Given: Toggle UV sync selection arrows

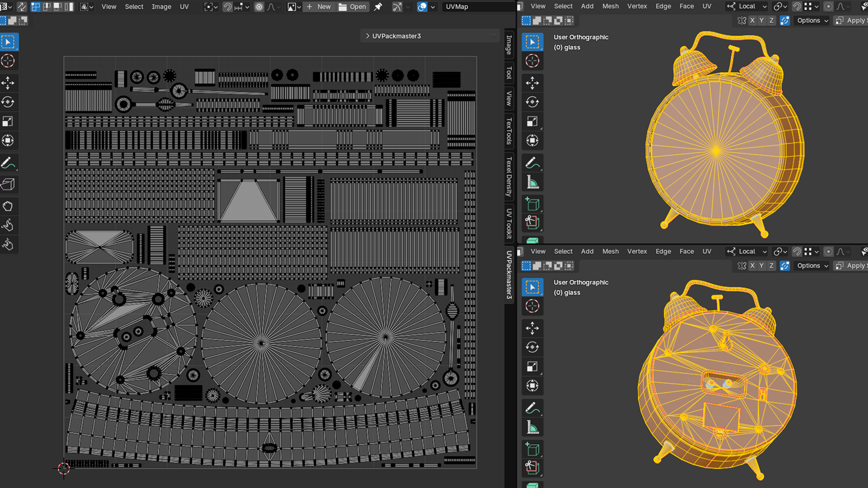Looking at the screenshot, I should tap(22, 6).
